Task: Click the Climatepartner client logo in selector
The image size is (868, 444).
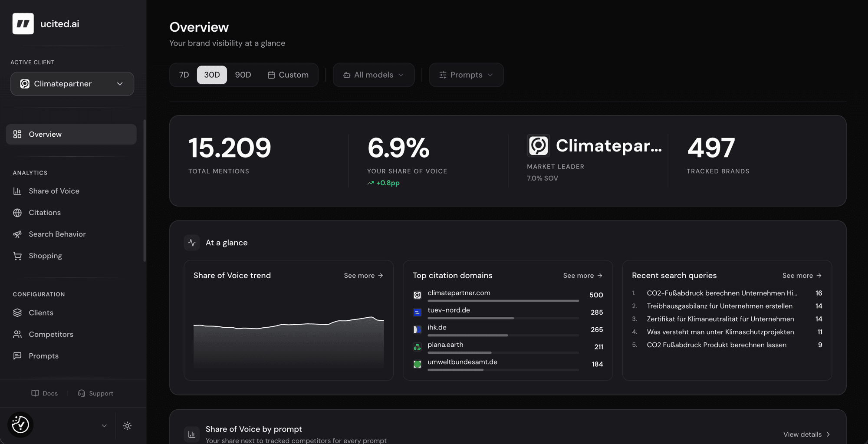Action: (25, 84)
